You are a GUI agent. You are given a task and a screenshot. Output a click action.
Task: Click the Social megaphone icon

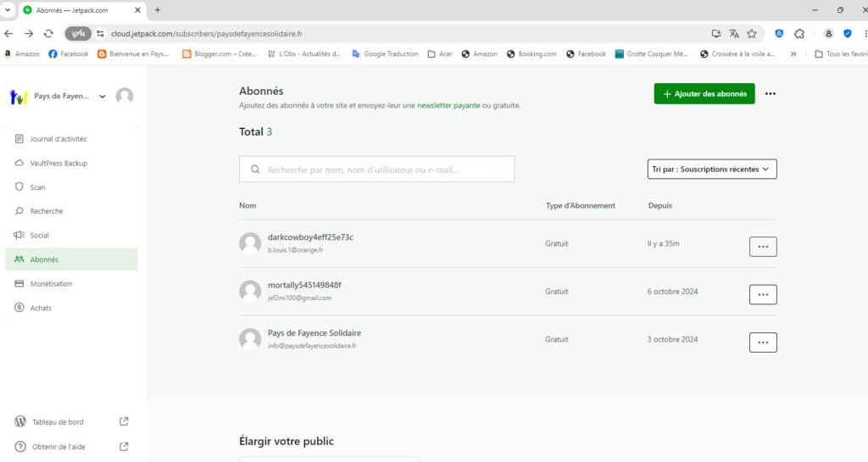pos(19,235)
